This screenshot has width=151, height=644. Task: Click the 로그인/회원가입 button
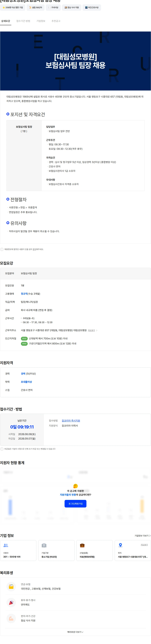pyautogui.click(x=75, y=504)
